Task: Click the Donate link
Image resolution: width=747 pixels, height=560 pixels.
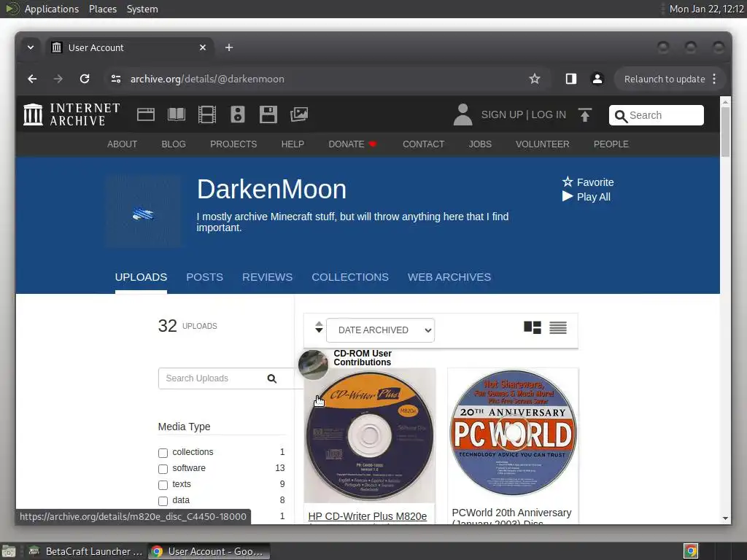Action: pos(352,144)
